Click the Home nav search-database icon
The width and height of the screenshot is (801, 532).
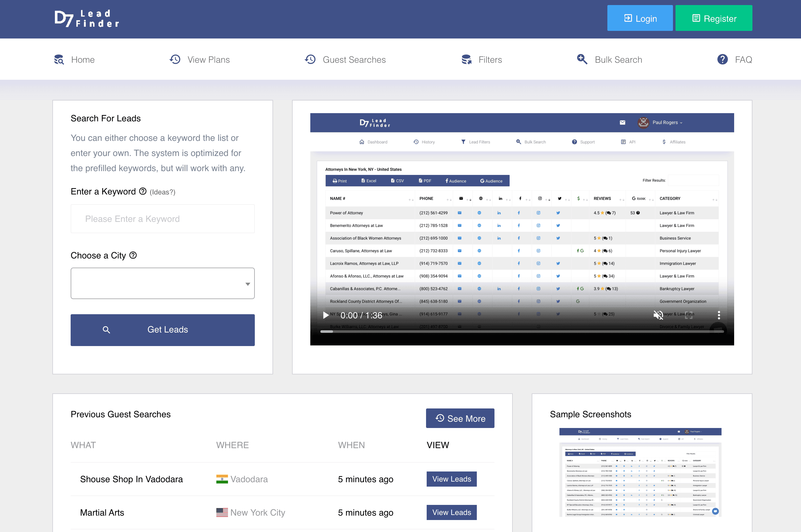[59, 60]
